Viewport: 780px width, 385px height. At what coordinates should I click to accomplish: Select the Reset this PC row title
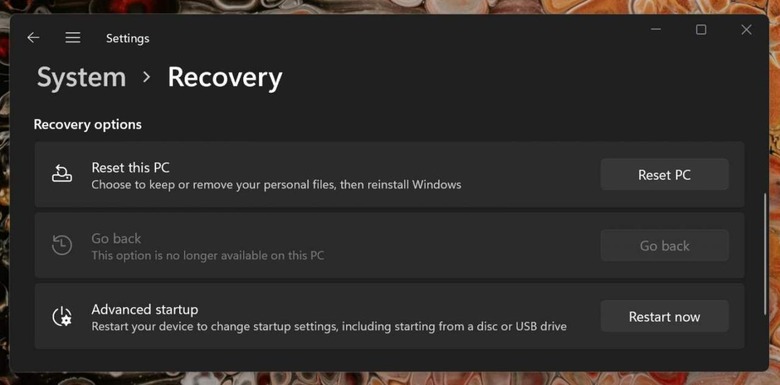(x=130, y=168)
